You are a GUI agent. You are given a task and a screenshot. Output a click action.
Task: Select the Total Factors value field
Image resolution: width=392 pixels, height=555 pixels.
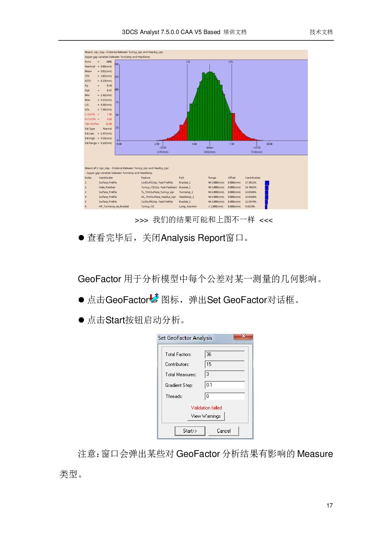coord(224,354)
